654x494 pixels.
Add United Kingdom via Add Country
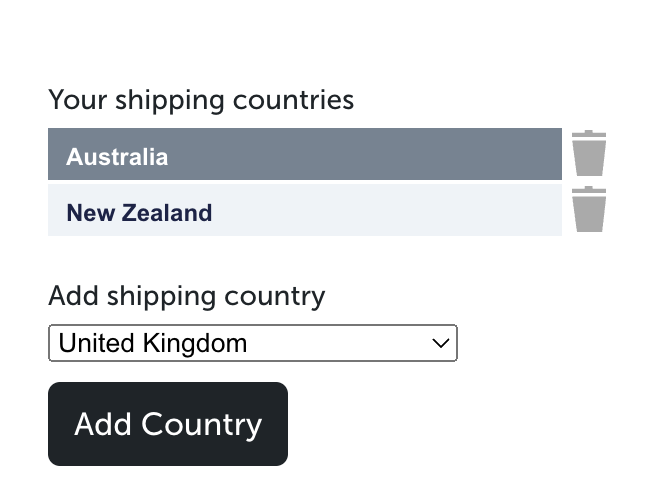click(x=168, y=424)
